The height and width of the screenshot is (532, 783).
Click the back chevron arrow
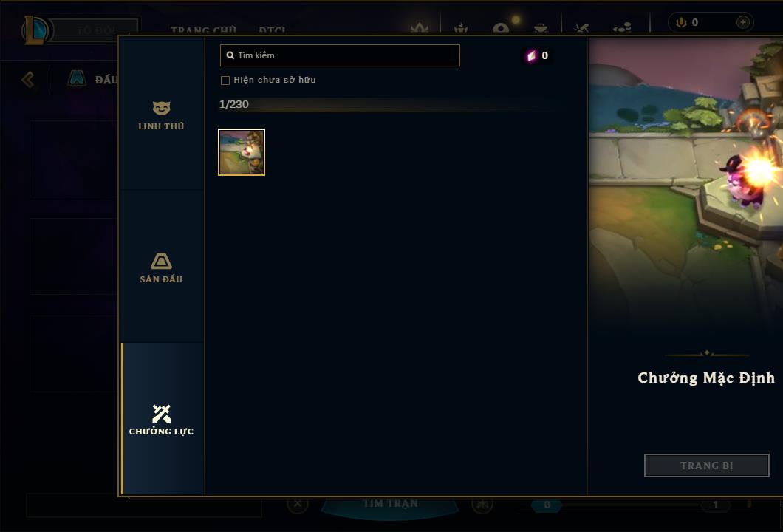[x=28, y=79]
